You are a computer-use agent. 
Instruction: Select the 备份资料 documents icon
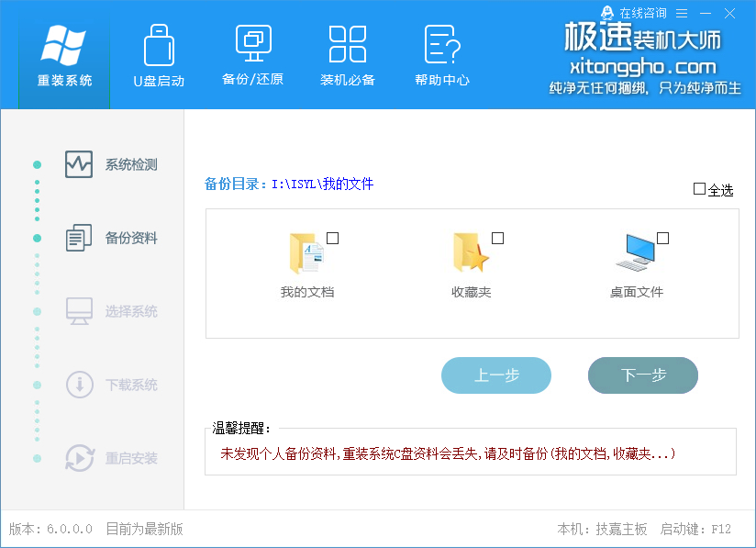tap(79, 238)
